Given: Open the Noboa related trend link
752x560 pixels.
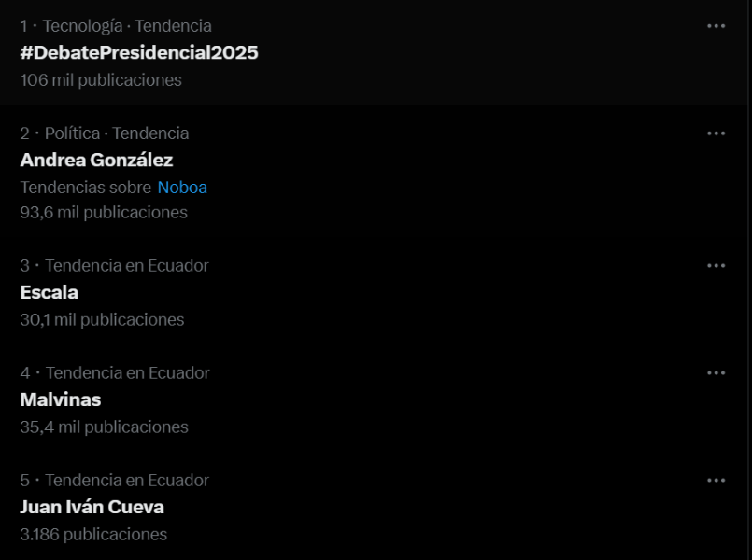Looking at the screenshot, I should pyautogui.click(x=182, y=187).
